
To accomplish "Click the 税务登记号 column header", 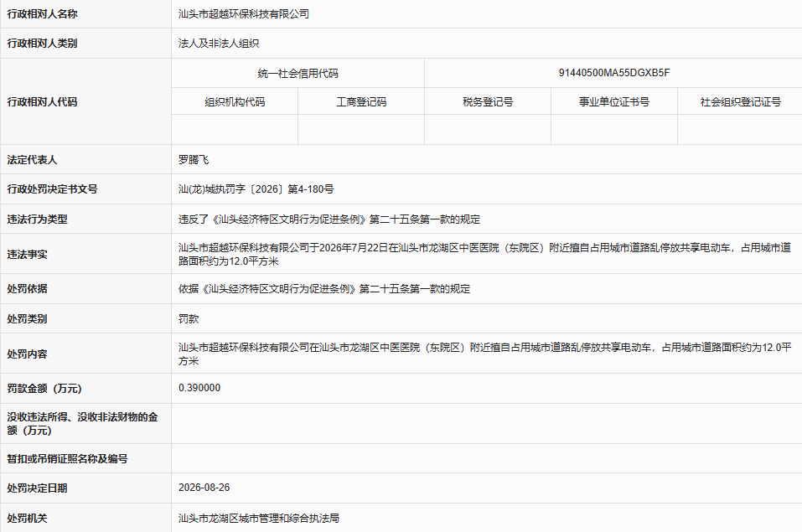I will click(488, 102).
